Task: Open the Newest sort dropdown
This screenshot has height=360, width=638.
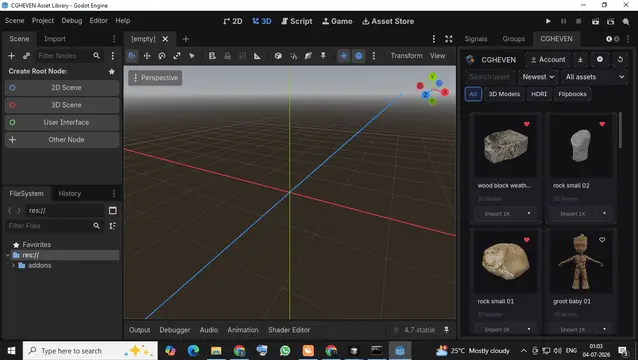Action: pyautogui.click(x=538, y=77)
